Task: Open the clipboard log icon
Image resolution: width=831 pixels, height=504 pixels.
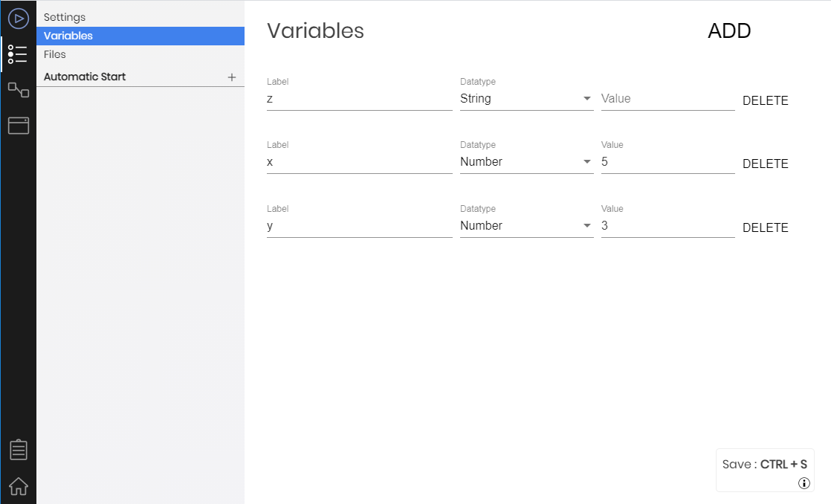Action: [19, 450]
